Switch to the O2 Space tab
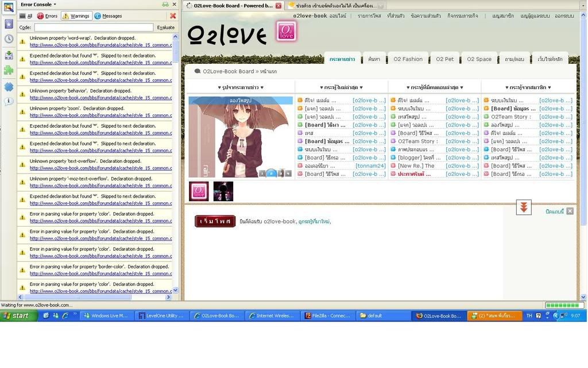This screenshot has width=588, height=368. pos(479,59)
